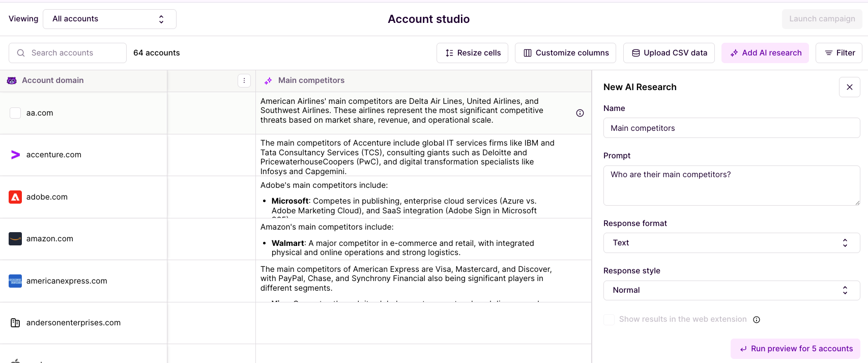Select the aa.com row checkbox
This screenshot has width=868, height=363.
(x=15, y=113)
